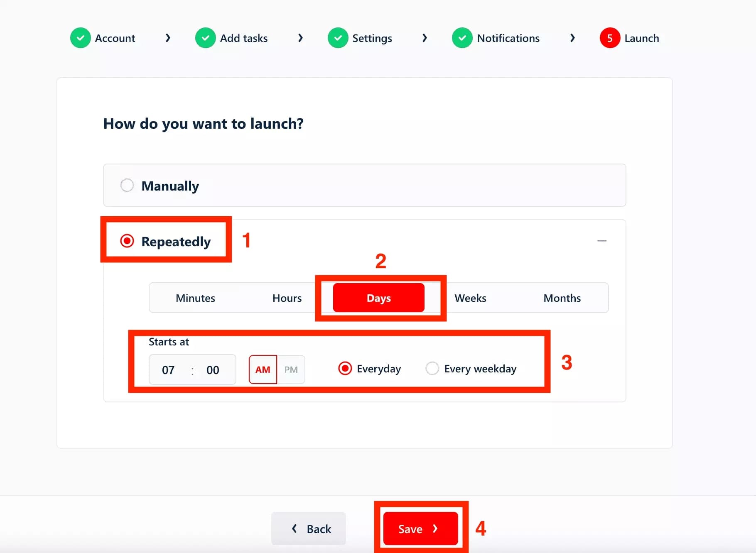Choose the Every weekday radio option
This screenshot has width=756, height=553.
[432, 368]
